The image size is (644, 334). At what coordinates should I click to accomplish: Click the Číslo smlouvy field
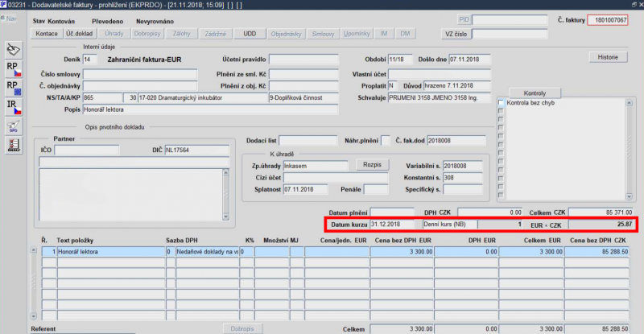[140, 74]
